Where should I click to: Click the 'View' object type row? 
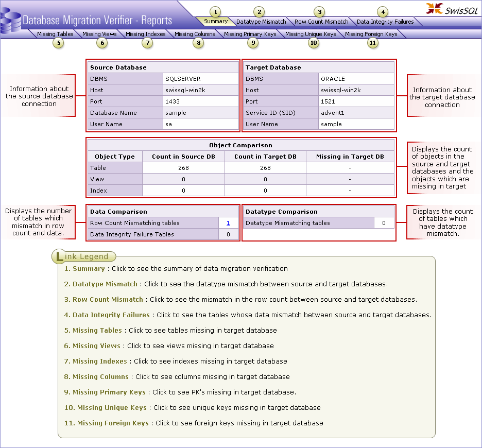point(240,179)
